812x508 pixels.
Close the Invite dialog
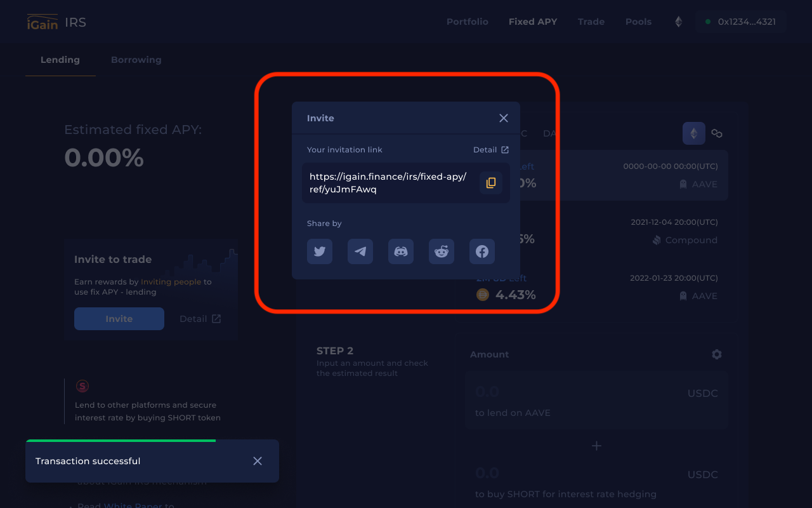click(504, 118)
